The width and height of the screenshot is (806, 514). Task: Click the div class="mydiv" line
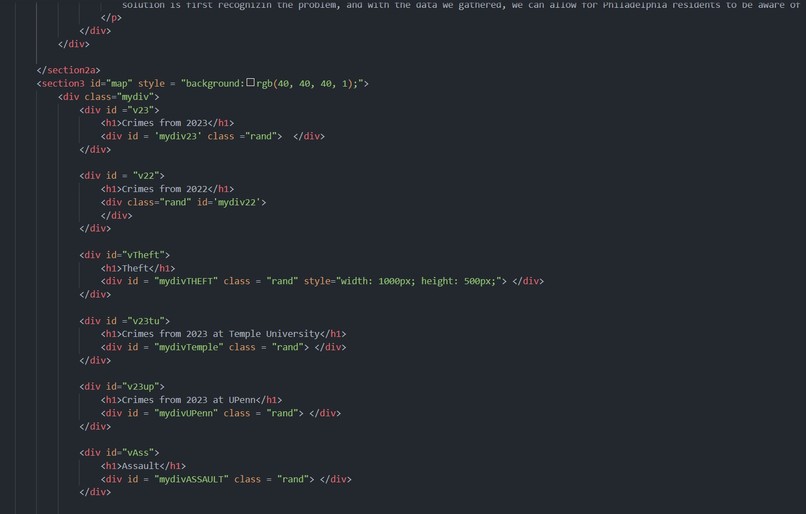tap(108, 97)
